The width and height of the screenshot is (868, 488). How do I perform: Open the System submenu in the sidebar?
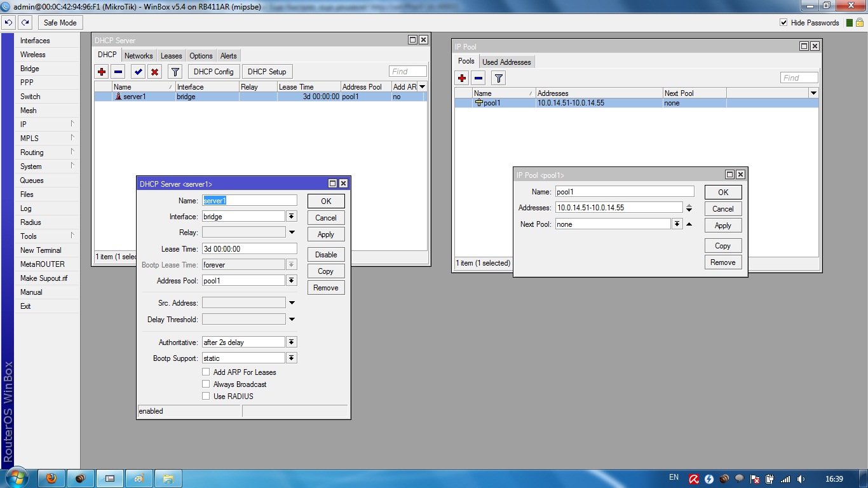coord(47,166)
